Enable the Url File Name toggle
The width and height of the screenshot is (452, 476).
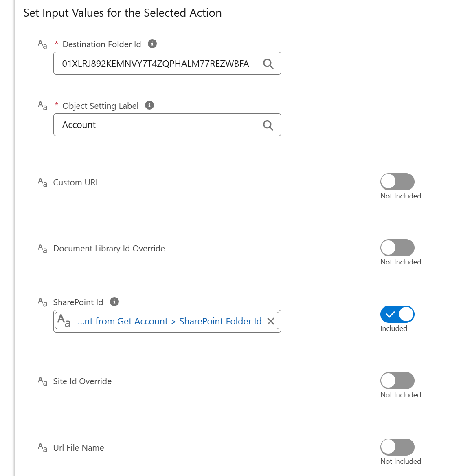(x=397, y=447)
